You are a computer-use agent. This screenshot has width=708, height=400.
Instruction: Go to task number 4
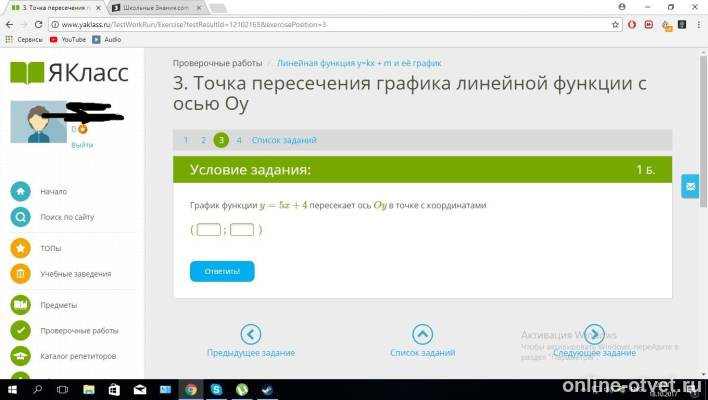pos(239,140)
